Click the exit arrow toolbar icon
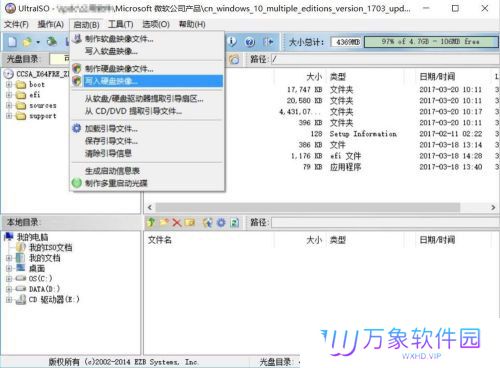500x368 pixels. [x=268, y=42]
